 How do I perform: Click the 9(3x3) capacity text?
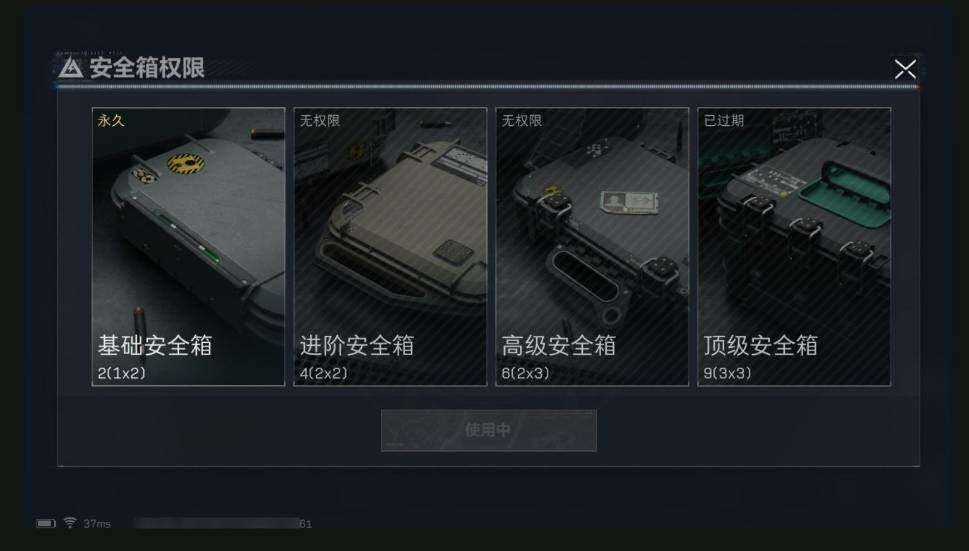(727, 373)
